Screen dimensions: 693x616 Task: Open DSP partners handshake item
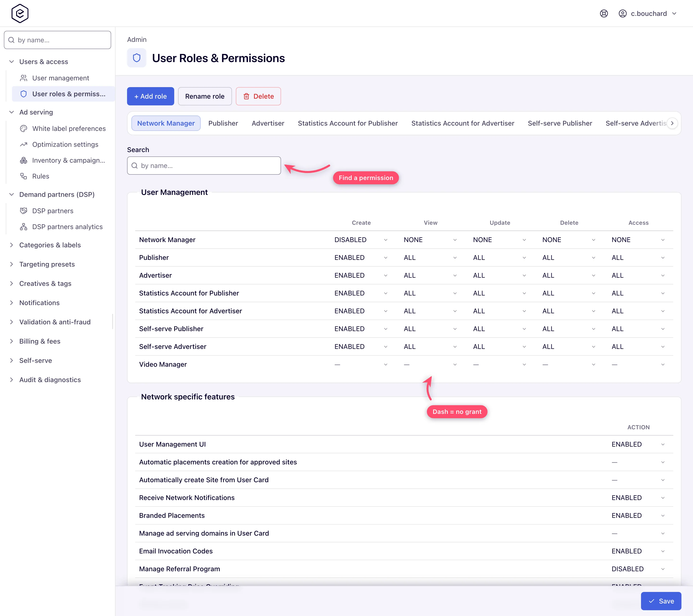pyautogui.click(x=63, y=211)
